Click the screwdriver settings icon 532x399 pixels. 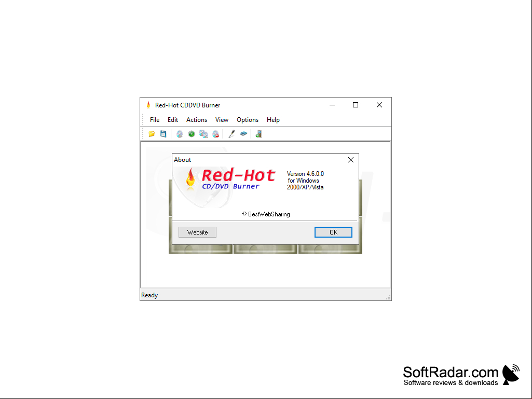(x=231, y=134)
